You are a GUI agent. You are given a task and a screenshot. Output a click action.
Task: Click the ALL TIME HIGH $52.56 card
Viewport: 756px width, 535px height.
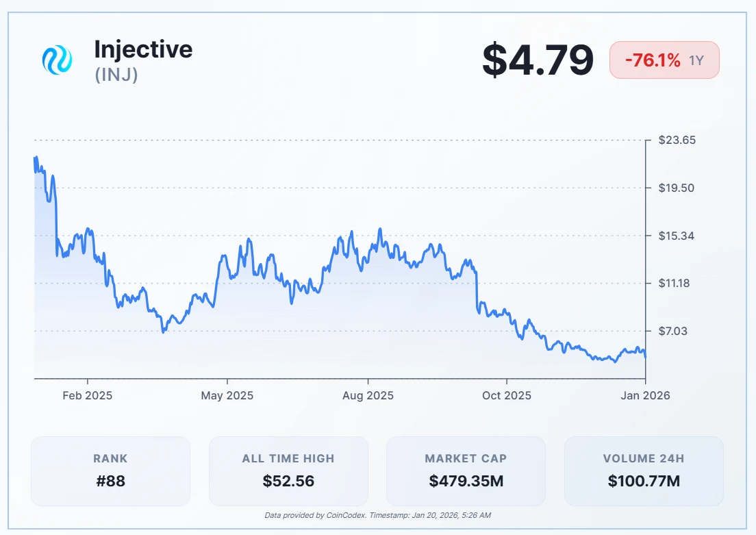point(288,471)
